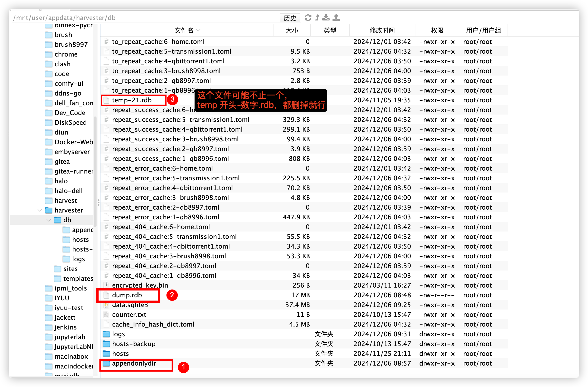
Task: Click the download file icon
Action: pos(326,18)
